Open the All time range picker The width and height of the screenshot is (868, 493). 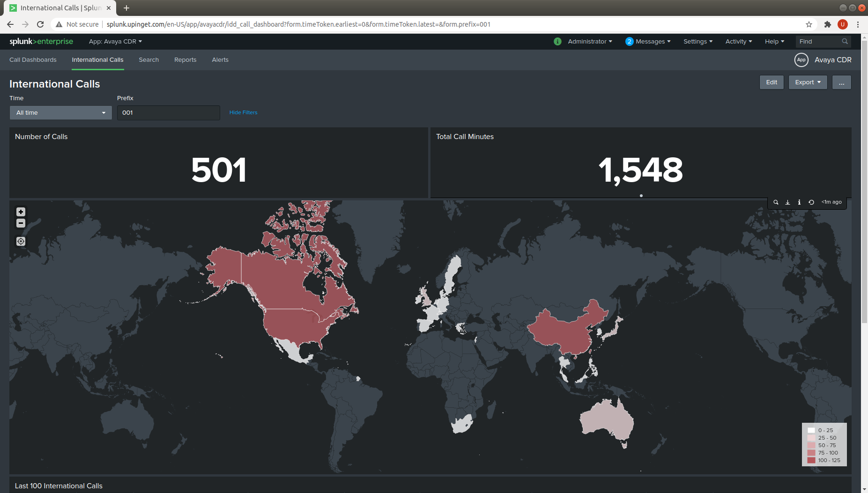(61, 113)
